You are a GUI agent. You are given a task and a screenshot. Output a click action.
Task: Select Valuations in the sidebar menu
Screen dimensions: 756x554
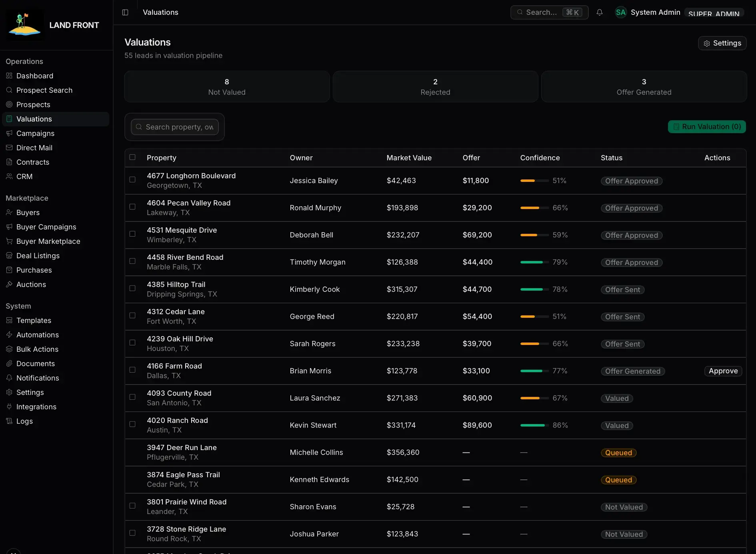click(56, 119)
